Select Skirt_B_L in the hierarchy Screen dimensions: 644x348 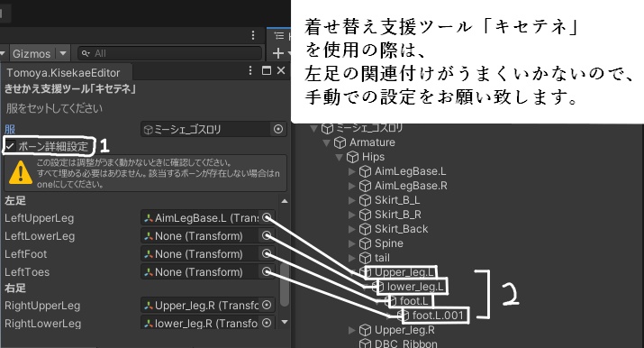tap(397, 200)
